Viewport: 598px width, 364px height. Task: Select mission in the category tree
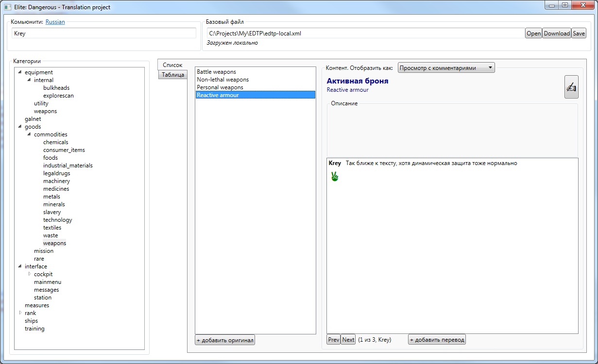(x=44, y=251)
